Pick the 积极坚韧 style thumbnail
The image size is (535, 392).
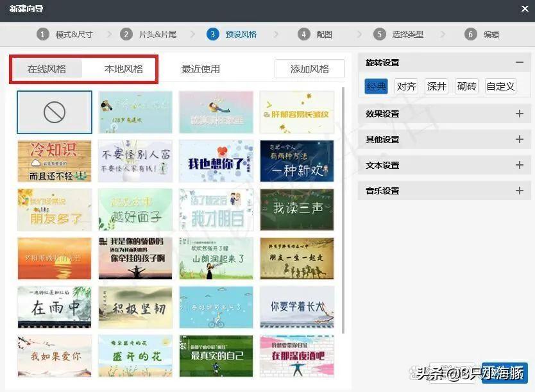point(135,307)
